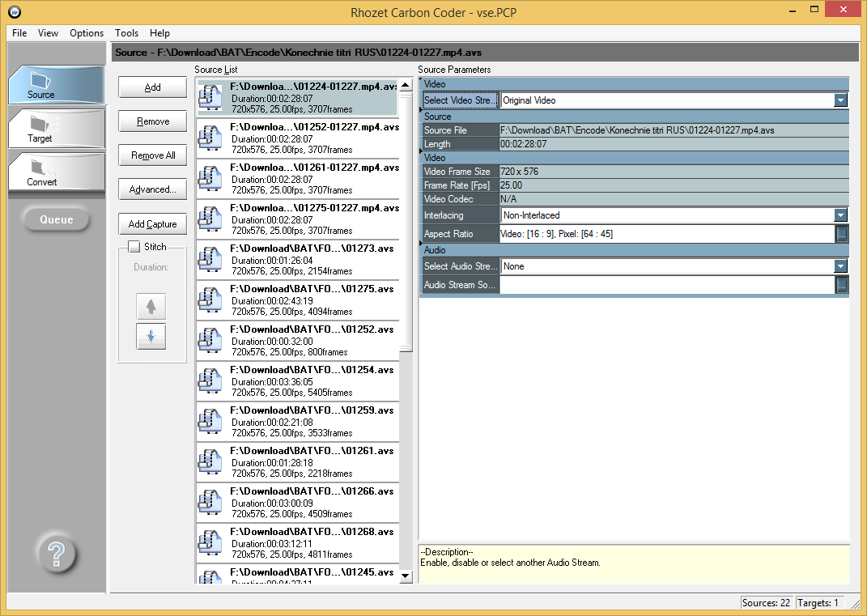This screenshot has width=867, height=616.
Task: Select the Select Video Stream property label
Action: click(x=460, y=100)
